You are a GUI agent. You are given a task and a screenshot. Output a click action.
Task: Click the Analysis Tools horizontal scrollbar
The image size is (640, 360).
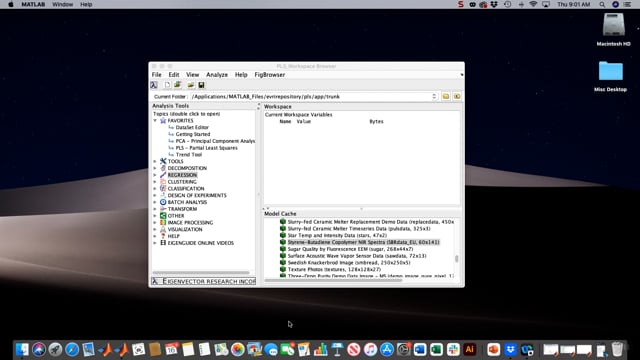(201, 273)
